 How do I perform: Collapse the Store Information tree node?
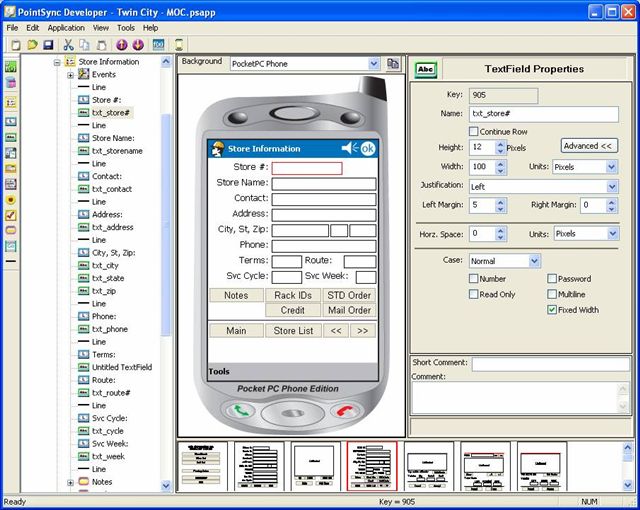pyautogui.click(x=57, y=62)
